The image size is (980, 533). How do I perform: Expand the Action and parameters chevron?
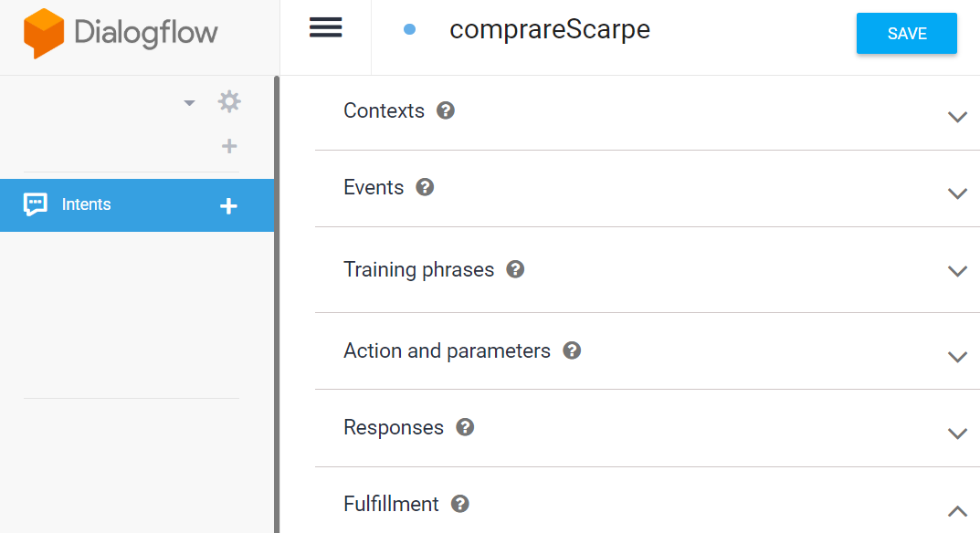pyautogui.click(x=957, y=357)
